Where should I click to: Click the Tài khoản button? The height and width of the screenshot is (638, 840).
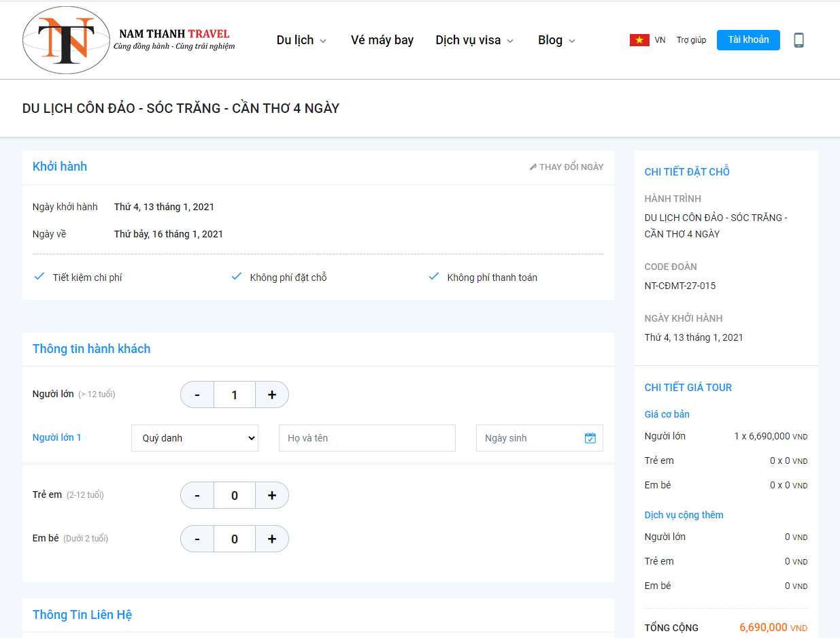pyautogui.click(x=748, y=39)
